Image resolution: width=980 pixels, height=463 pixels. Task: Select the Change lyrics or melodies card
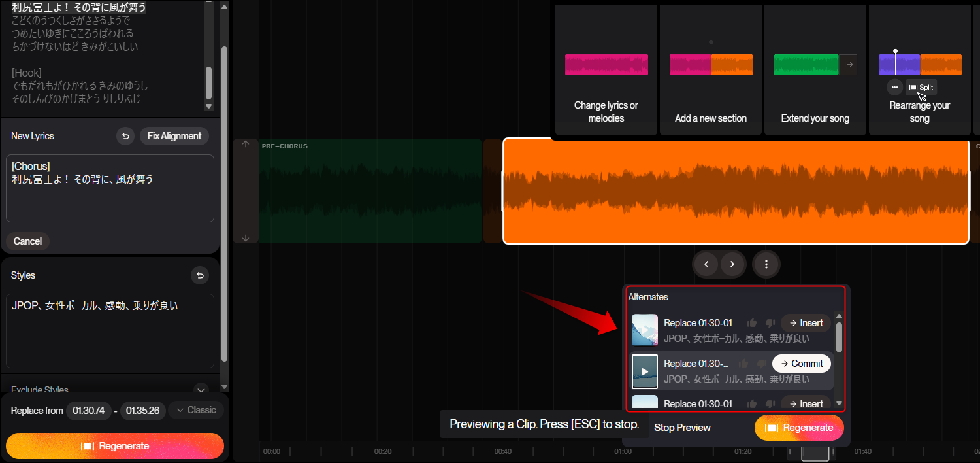(x=606, y=70)
